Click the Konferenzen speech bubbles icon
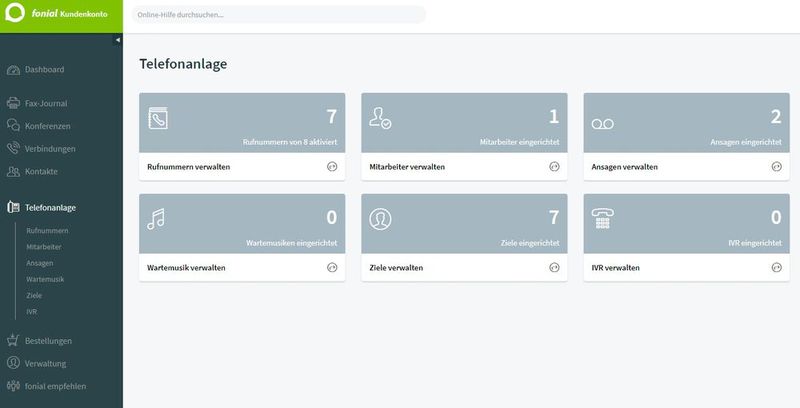The image size is (800, 408). click(13, 125)
